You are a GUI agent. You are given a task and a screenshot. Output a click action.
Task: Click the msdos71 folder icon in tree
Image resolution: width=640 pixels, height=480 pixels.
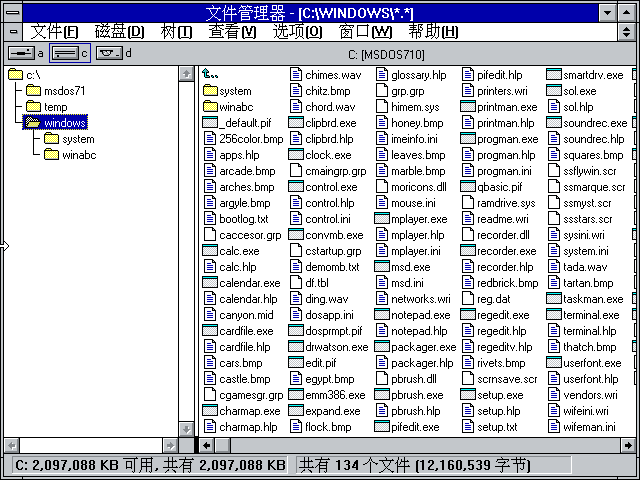coord(33,91)
